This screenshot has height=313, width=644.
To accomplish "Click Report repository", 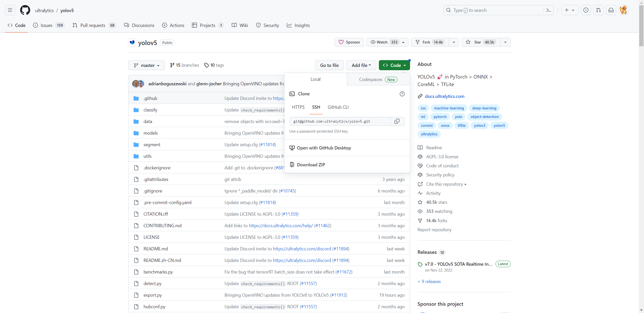I will pyautogui.click(x=434, y=230).
